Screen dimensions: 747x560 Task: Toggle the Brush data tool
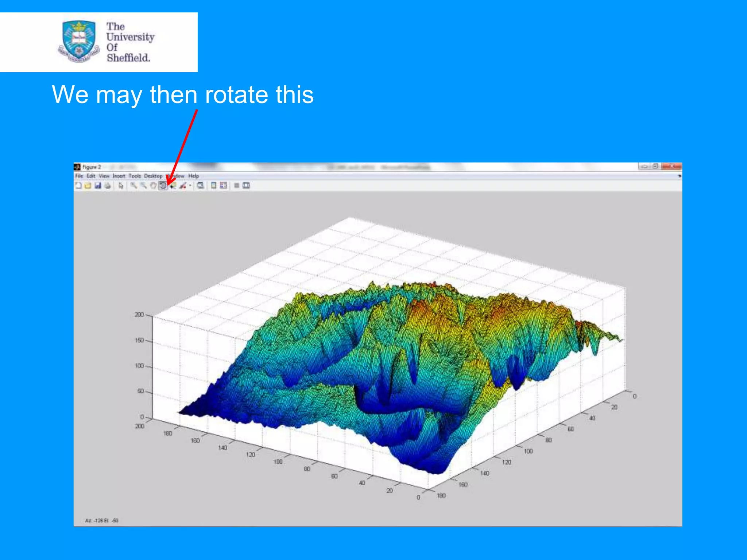tap(183, 186)
